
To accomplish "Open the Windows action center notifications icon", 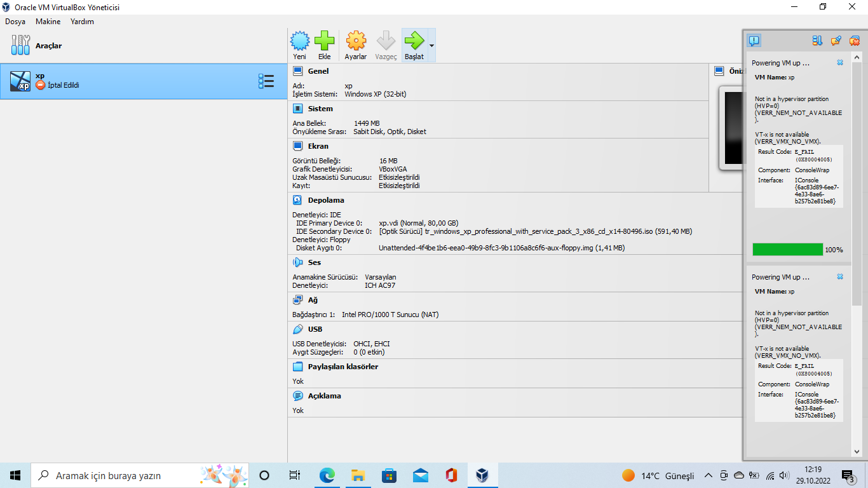I will (x=848, y=475).
